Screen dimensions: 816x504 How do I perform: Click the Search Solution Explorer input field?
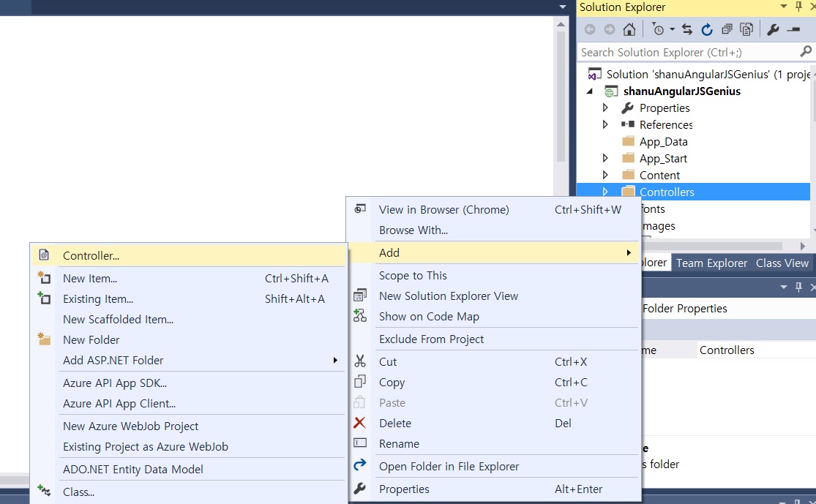(x=688, y=52)
